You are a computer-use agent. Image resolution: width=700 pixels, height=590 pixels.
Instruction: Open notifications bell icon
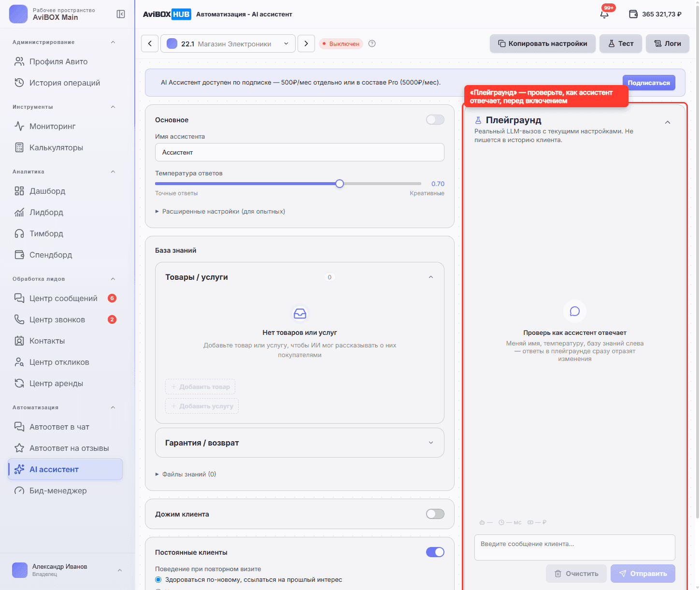click(604, 14)
